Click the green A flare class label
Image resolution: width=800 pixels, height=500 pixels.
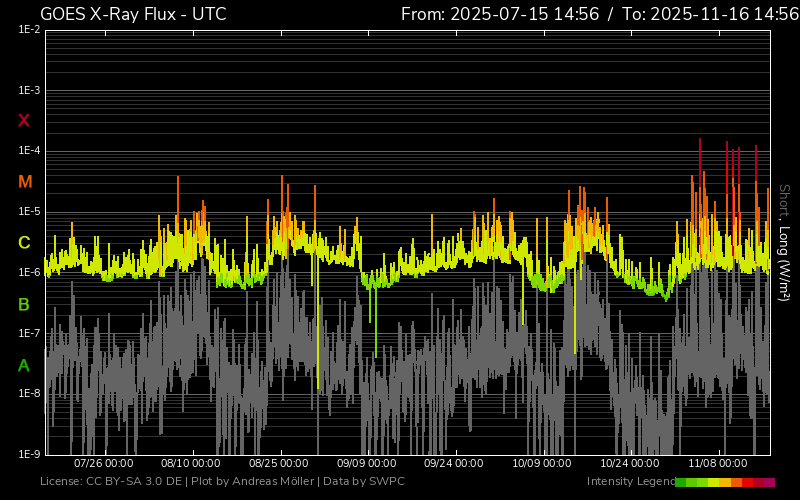coord(24,365)
